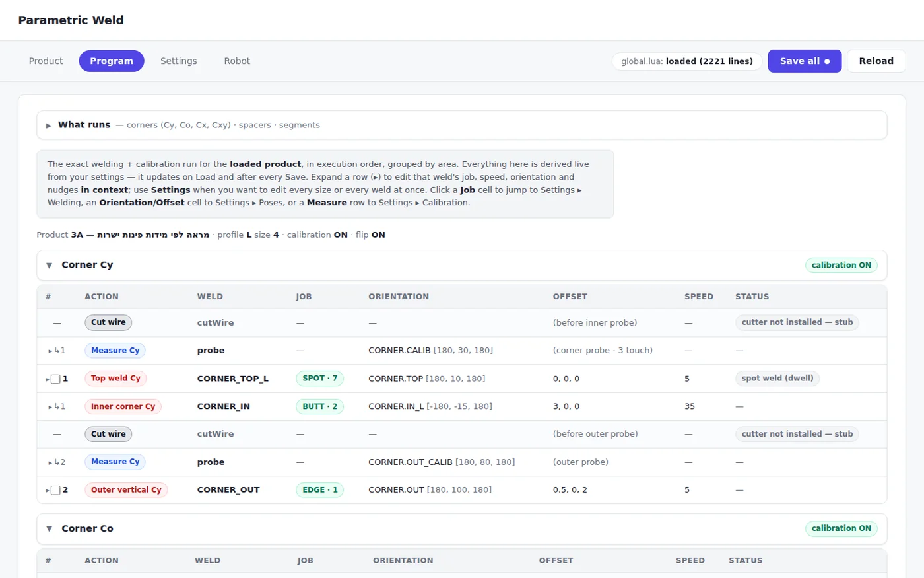Expand the Outer vertical Cy row arrow
Image resolution: width=924 pixels, height=578 pixels.
coord(48,490)
